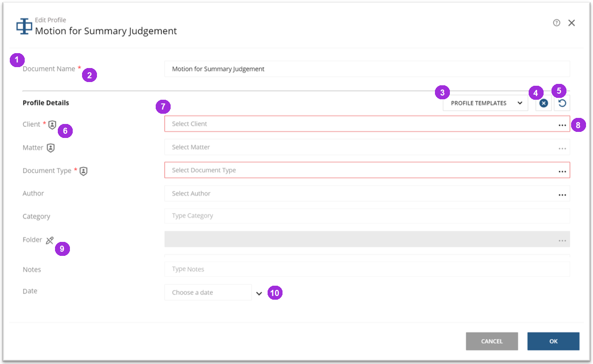Focus the Type Category input field
The height and width of the screenshot is (364, 593).
[366, 216]
